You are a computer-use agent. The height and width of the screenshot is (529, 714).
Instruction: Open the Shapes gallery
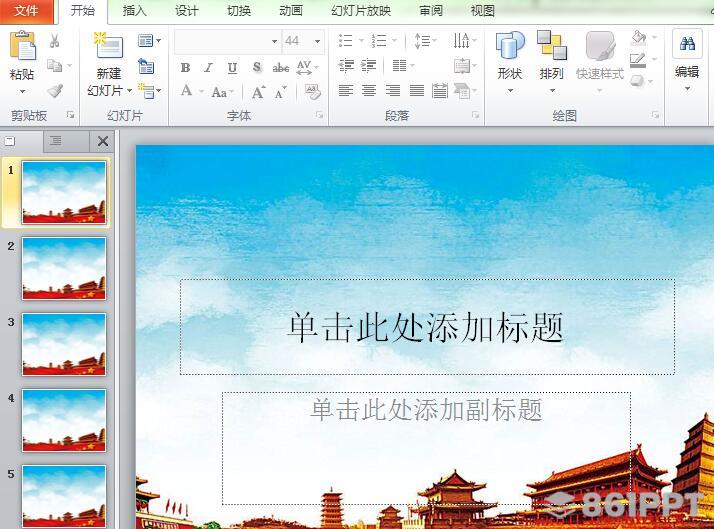pos(510,61)
